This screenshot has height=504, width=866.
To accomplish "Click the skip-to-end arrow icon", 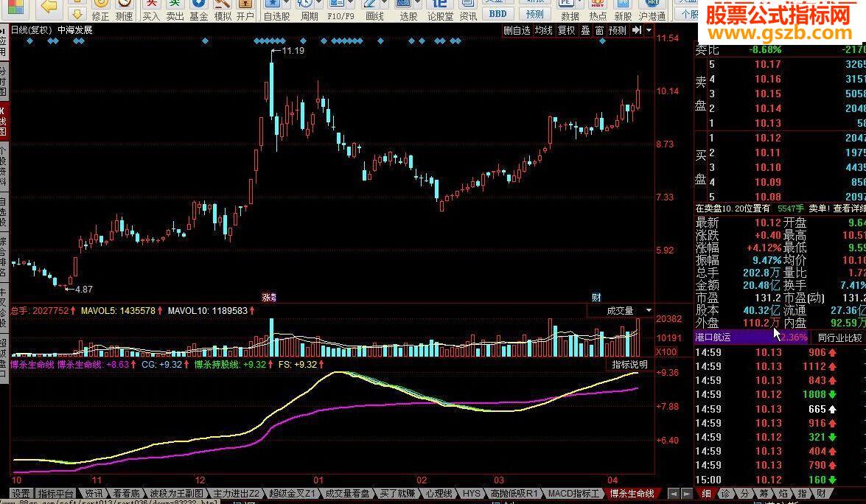I will click(x=637, y=30).
